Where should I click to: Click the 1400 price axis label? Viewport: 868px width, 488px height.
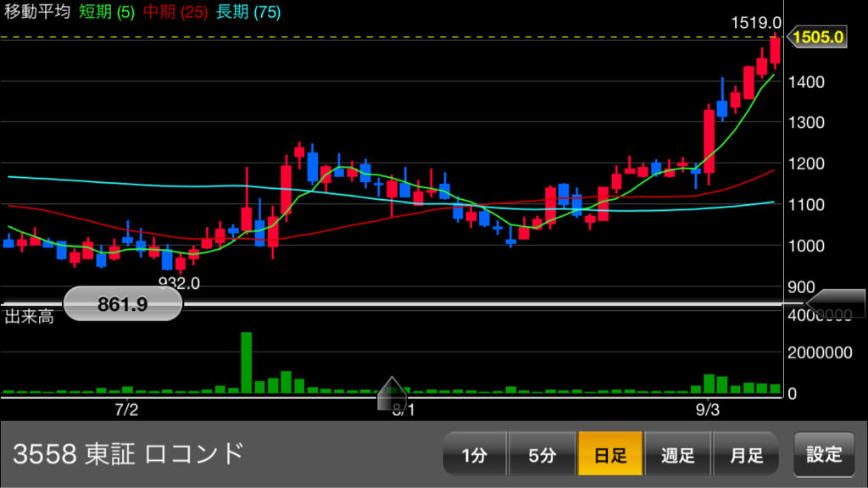pos(806,82)
